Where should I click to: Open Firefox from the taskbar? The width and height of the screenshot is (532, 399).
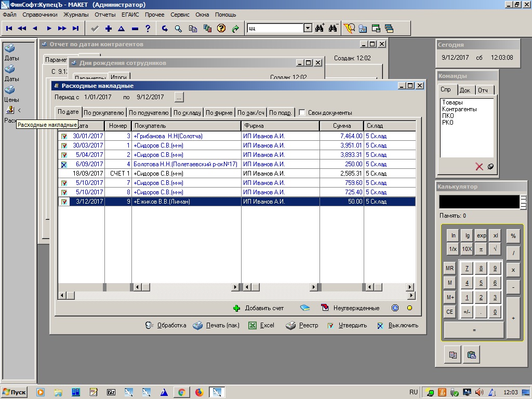199,392
